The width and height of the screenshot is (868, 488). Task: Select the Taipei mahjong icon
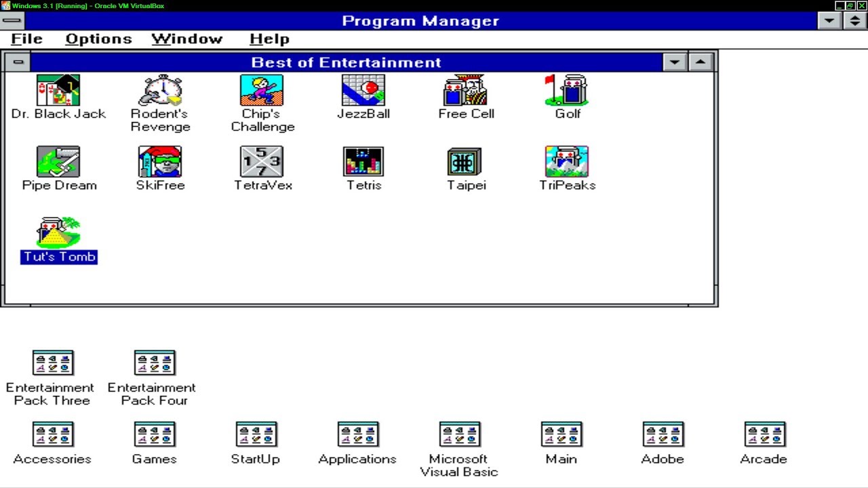tap(465, 162)
